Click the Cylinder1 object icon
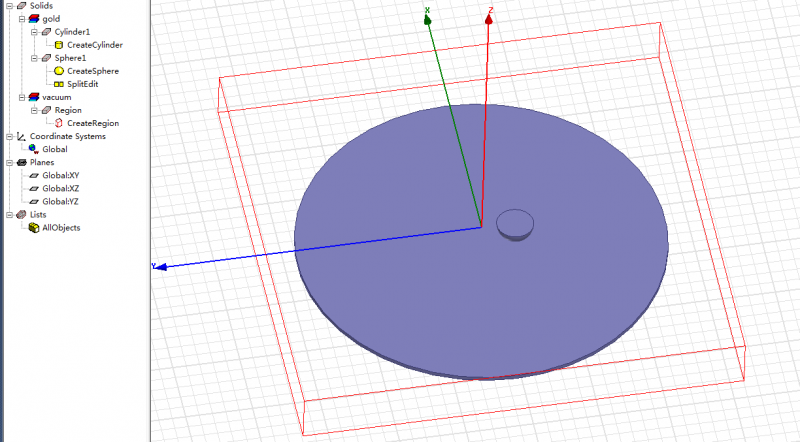The width and height of the screenshot is (800, 442). (x=46, y=32)
